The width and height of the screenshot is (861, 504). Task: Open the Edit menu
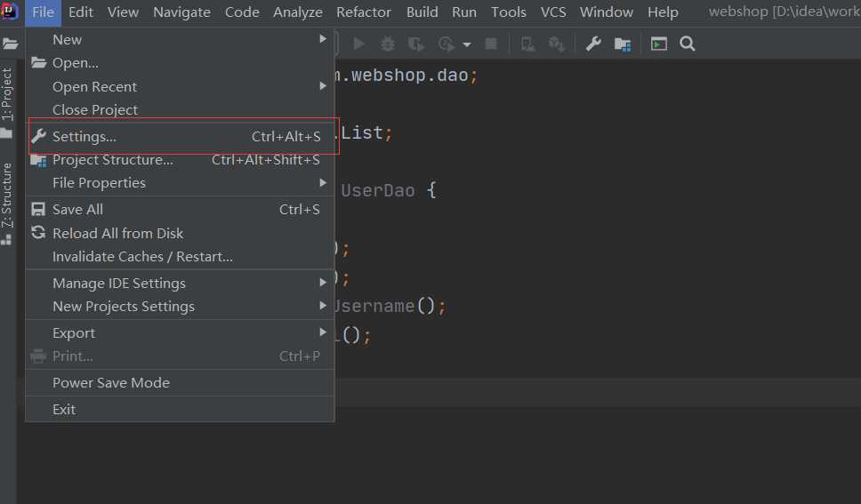[81, 12]
